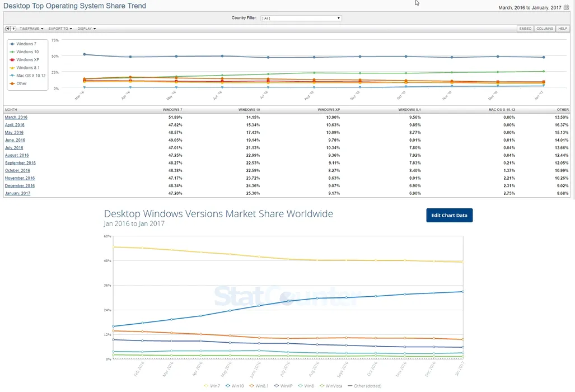Expand the Display menu
This screenshot has width=575, height=392.
click(87, 29)
